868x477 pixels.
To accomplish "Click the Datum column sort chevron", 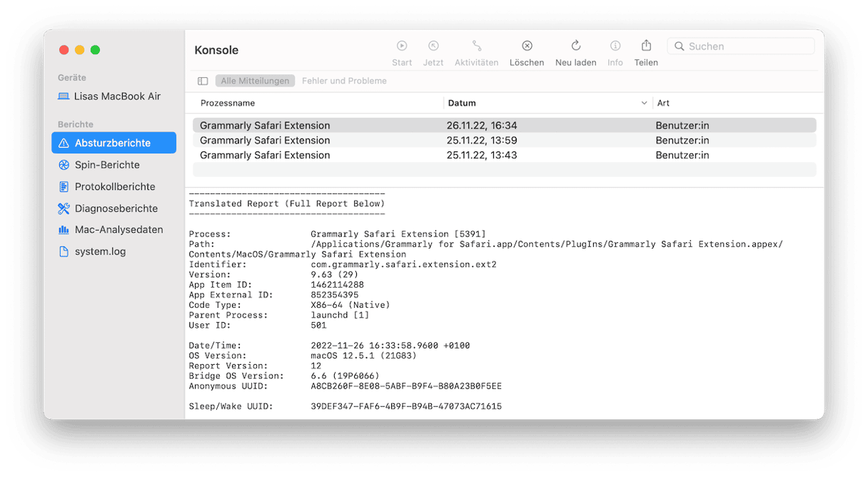I will [x=645, y=104].
